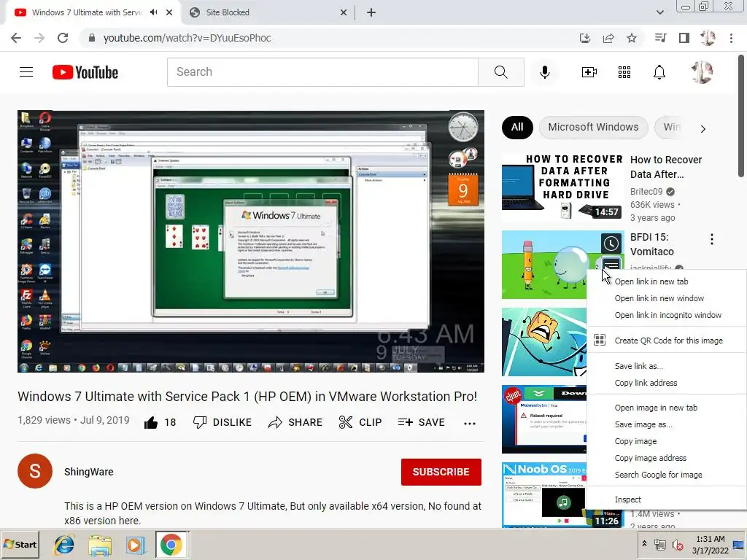
Task: Open the YouTube account avatar menu
Action: 701,72
